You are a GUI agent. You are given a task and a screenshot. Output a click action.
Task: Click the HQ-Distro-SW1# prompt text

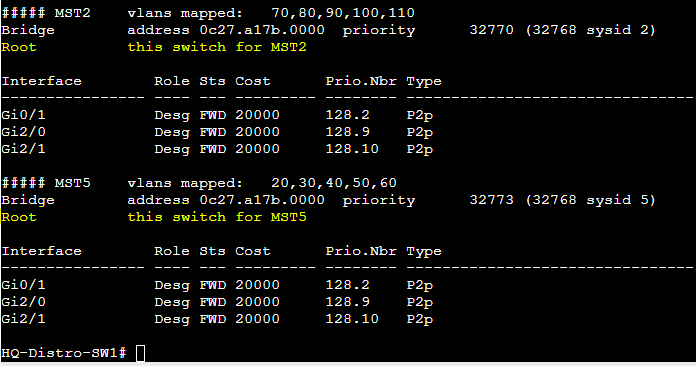[64, 353]
